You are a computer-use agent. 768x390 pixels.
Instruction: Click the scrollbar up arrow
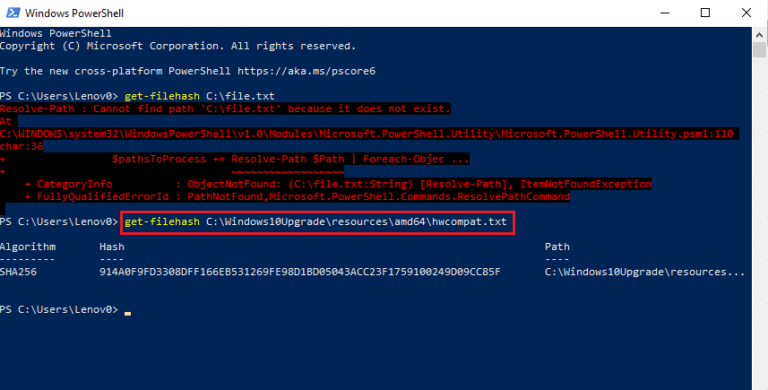(x=760, y=35)
